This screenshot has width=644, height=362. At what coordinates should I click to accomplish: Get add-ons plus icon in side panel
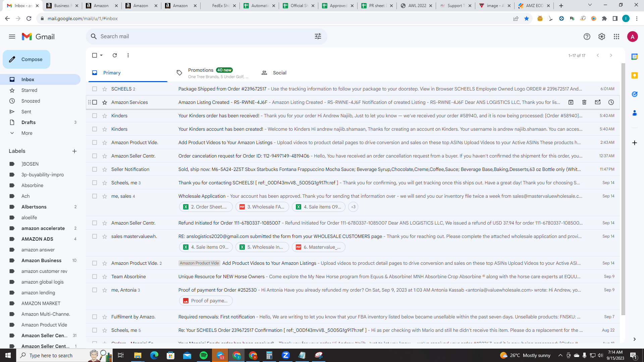635,143
